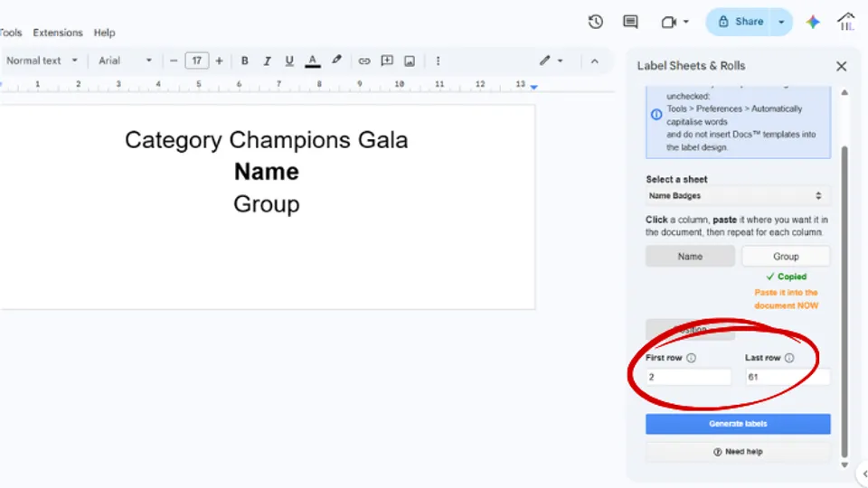Viewport: 868px width, 488px height.
Task: Add a comment using toolbar icon
Action: click(387, 61)
